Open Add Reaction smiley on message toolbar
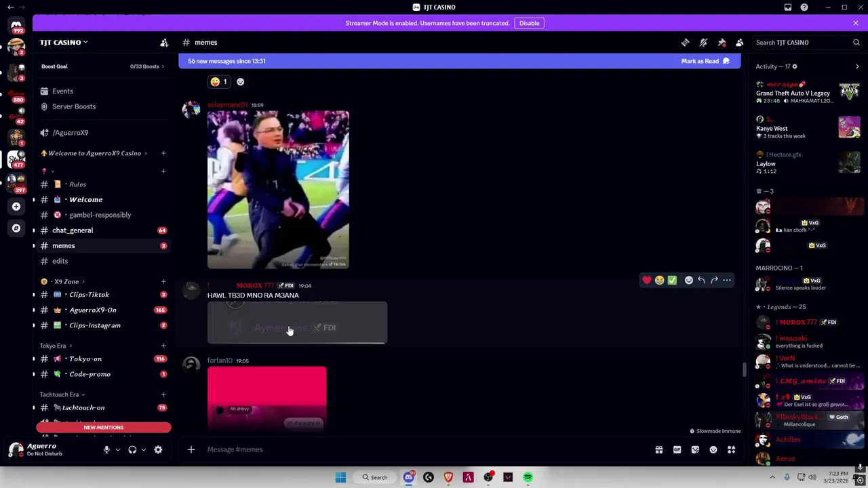This screenshot has height=488, width=868. point(689,280)
